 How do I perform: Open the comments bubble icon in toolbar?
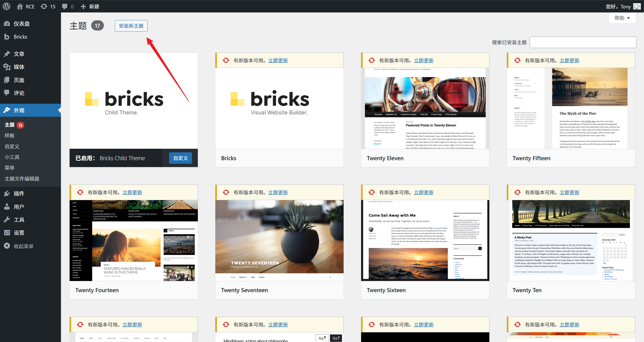coord(65,6)
